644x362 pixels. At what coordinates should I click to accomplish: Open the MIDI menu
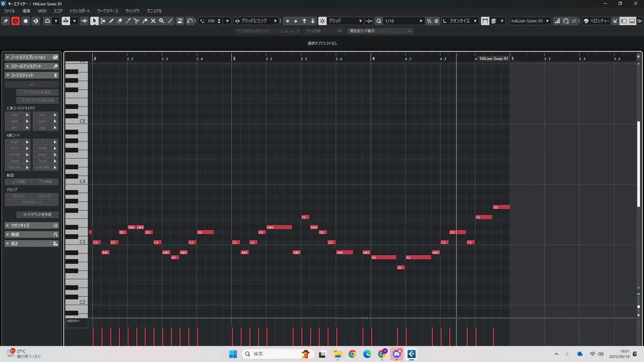pos(42,11)
